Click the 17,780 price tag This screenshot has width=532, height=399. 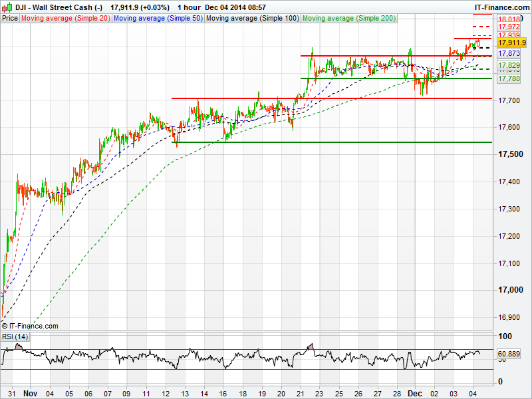509,78
